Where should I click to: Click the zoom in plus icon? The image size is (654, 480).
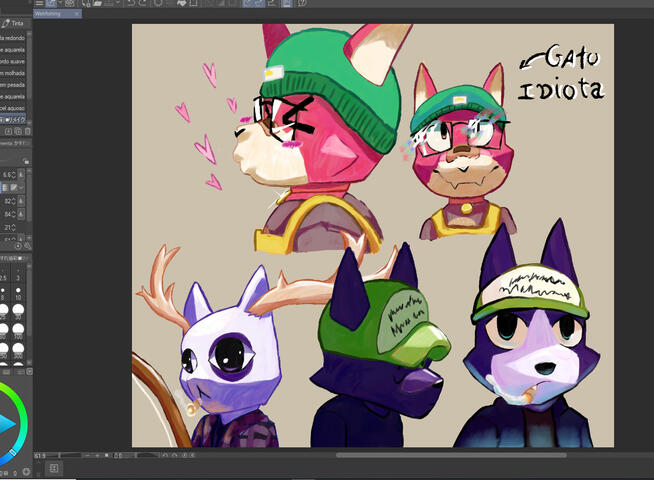click(98, 455)
